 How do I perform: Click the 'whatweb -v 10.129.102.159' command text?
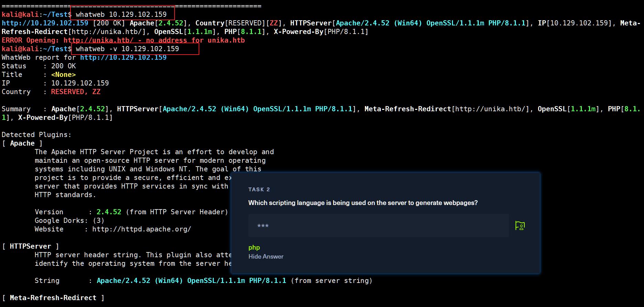point(127,49)
